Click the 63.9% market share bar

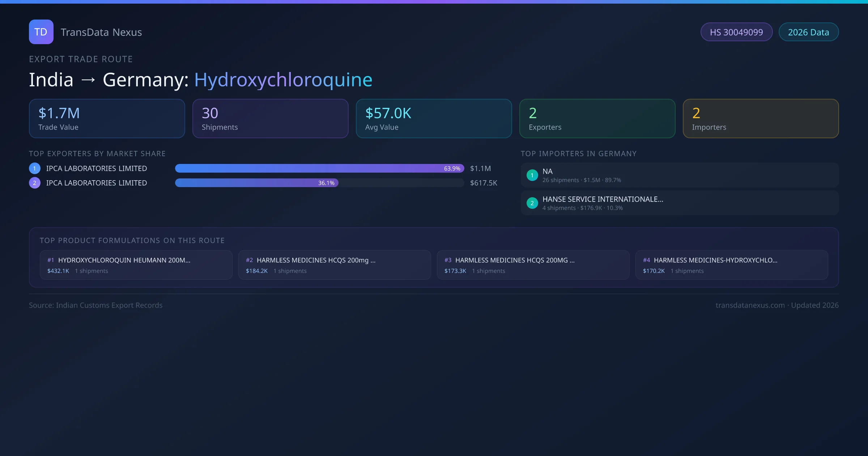pos(319,168)
